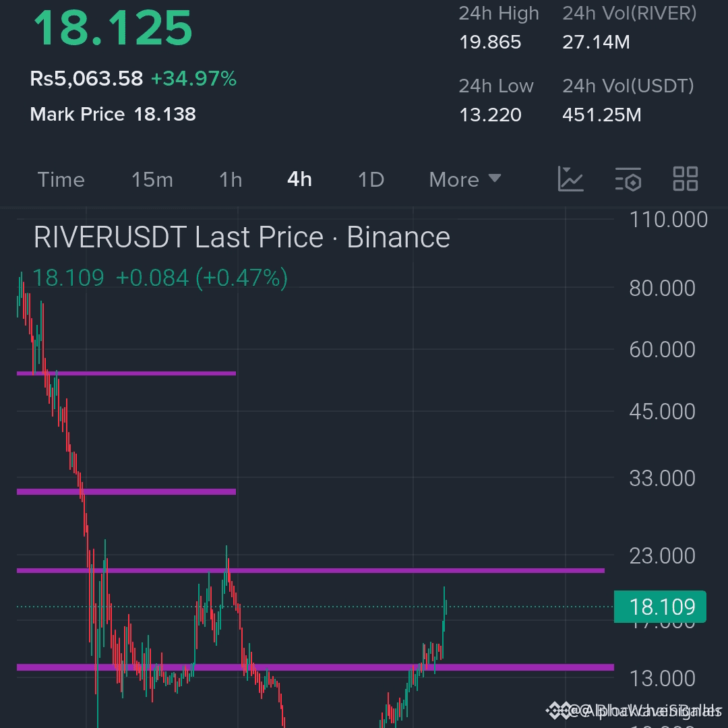This screenshot has width=728, height=728.
Task: Click the 60.000 price axis label
Action: coord(662,349)
